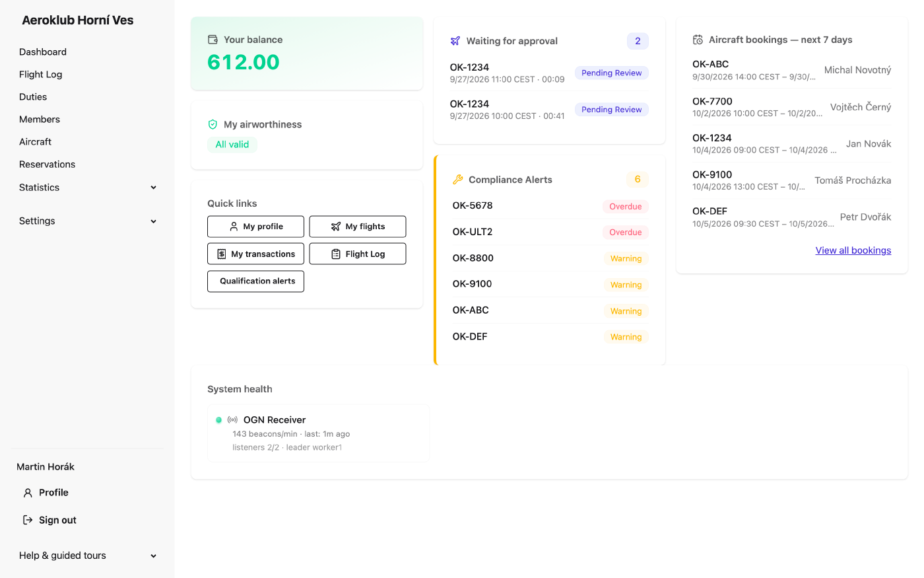This screenshot has height=578, width=924.
Task: Click the 612.00 balance amount
Action: tap(244, 62)
